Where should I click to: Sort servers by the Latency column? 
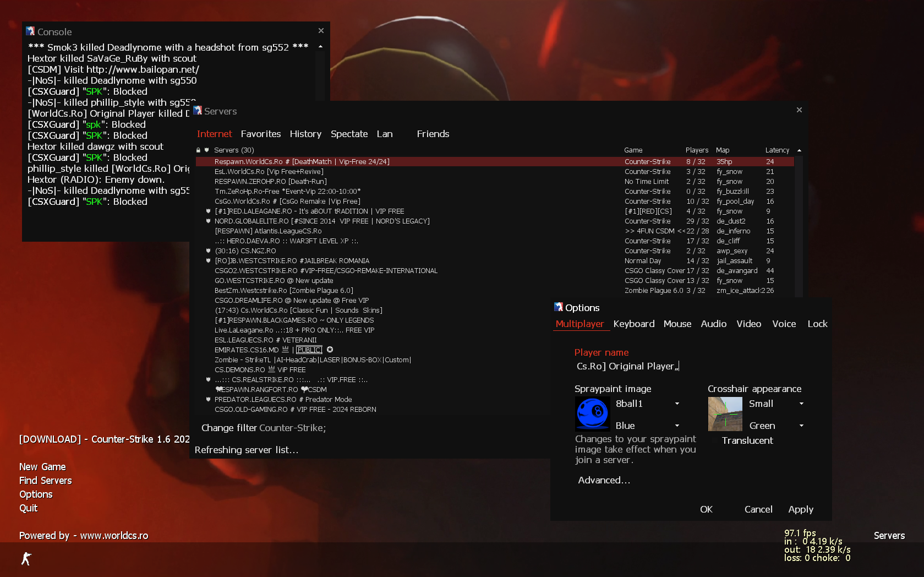click(777, 150)
